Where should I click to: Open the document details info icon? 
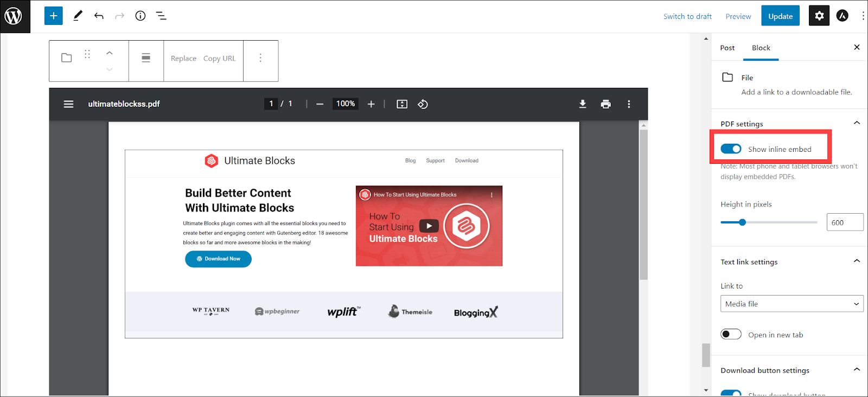[141, 16]
